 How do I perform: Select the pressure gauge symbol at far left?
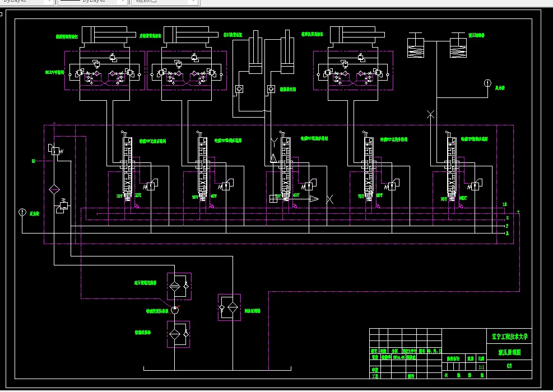(x=22, y=212)
